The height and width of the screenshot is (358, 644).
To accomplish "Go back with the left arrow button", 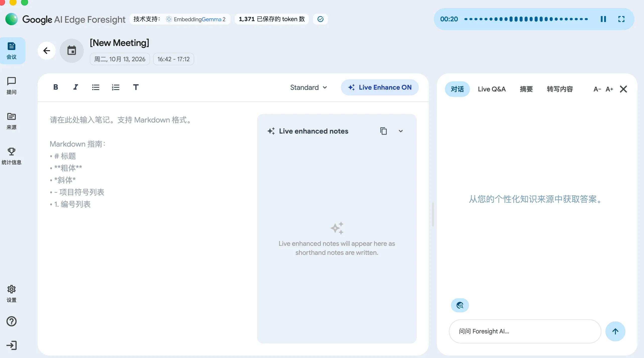I will (47, 51).
